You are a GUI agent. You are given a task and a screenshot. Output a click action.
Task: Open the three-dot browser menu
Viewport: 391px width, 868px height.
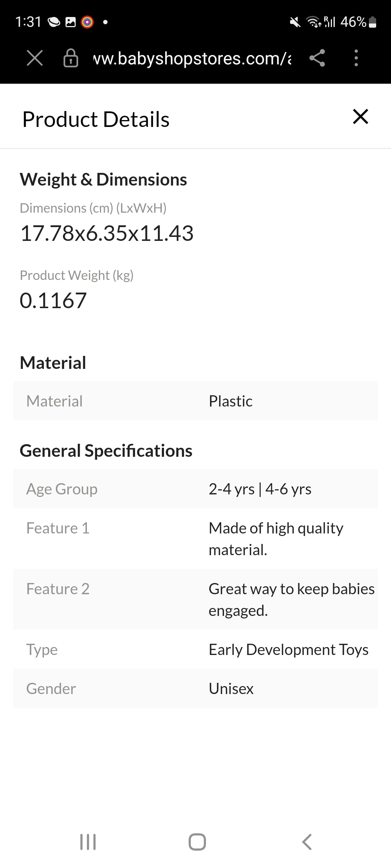click(356, 58)
